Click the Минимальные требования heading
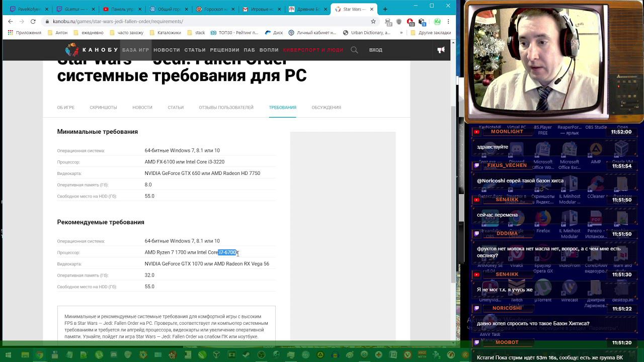644x362 pixels. tap(98, 132)
